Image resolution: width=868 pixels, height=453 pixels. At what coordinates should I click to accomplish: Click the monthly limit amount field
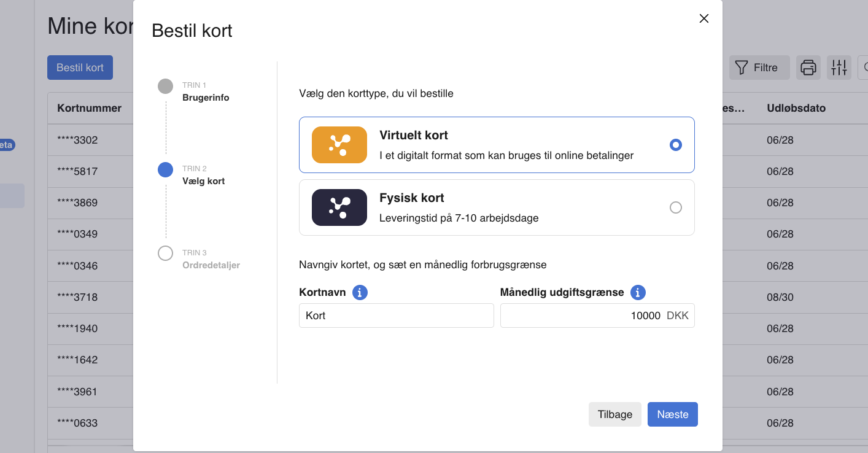pos(583,316)
